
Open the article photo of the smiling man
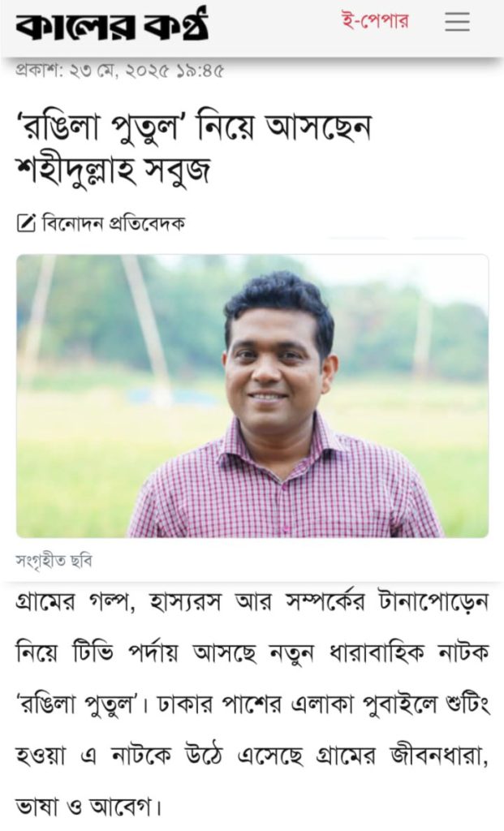[x=252, y=396]
